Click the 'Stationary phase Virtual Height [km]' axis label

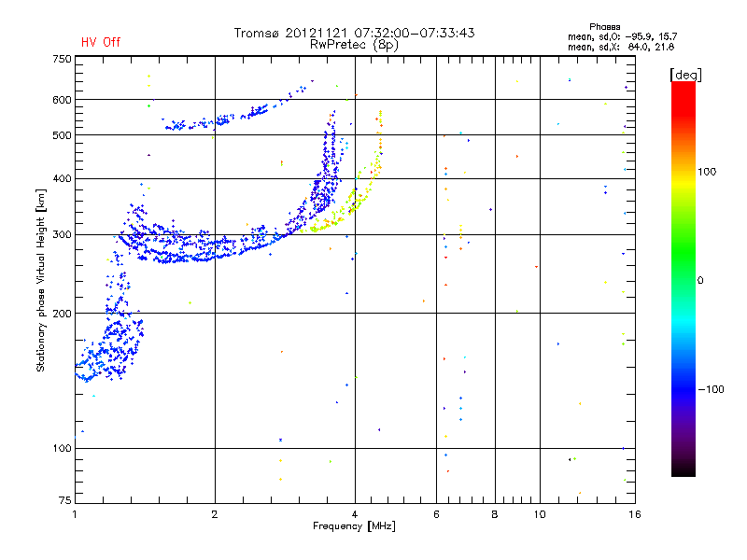[x=40, y=280]
